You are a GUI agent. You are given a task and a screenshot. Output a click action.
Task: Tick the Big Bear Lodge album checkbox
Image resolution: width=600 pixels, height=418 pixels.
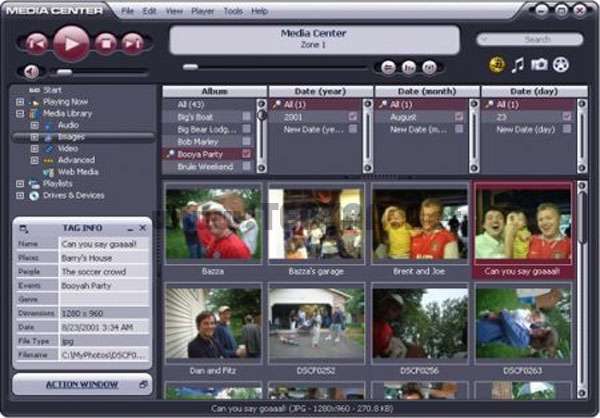246,129
